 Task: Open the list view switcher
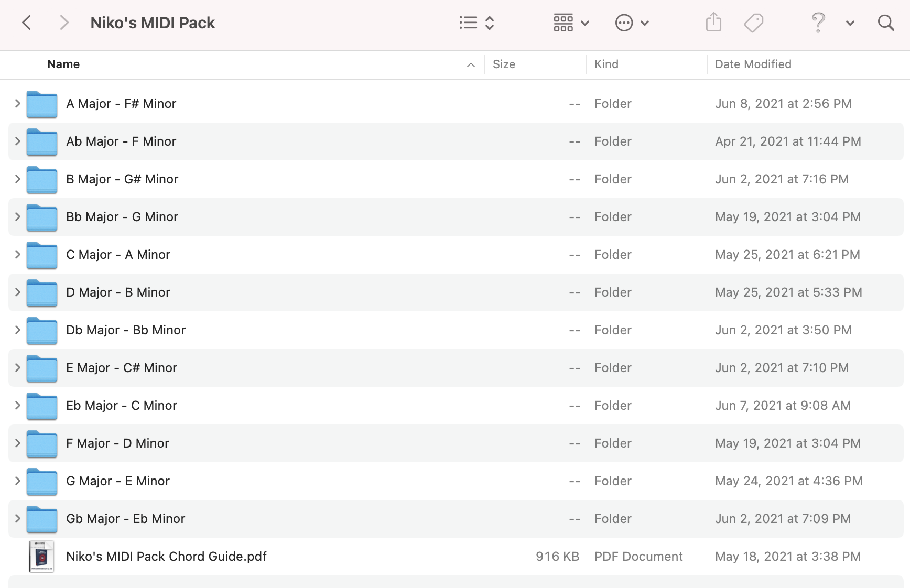click(476, 23)
